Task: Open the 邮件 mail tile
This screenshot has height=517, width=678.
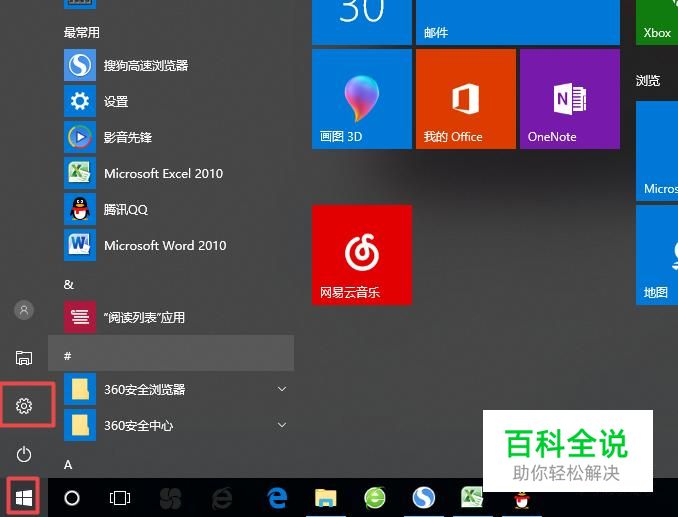Action: pos(518,22)
